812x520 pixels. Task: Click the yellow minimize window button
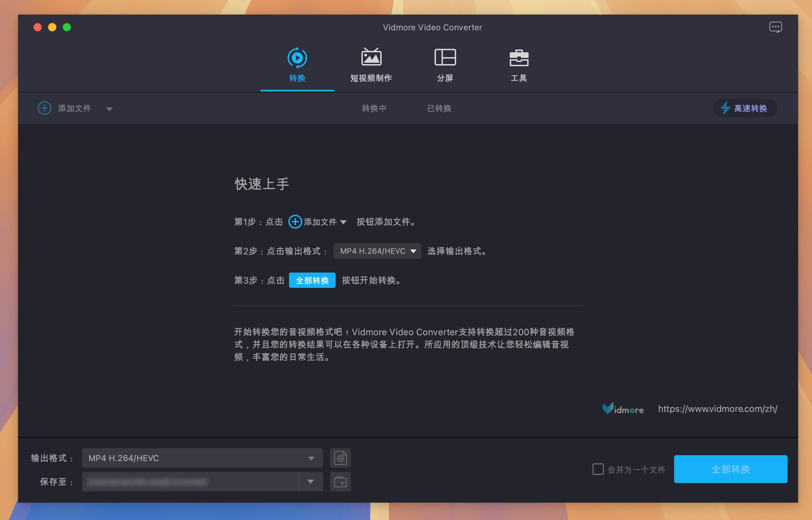click(52, 27)
